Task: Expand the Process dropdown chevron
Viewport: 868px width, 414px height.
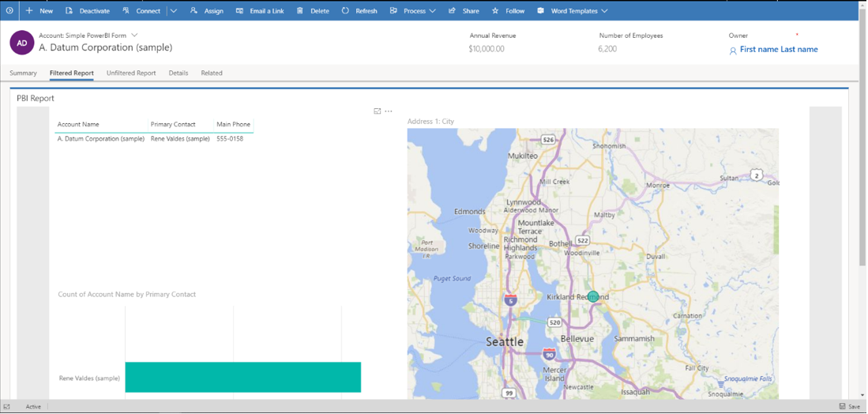Action: point(432,10)
